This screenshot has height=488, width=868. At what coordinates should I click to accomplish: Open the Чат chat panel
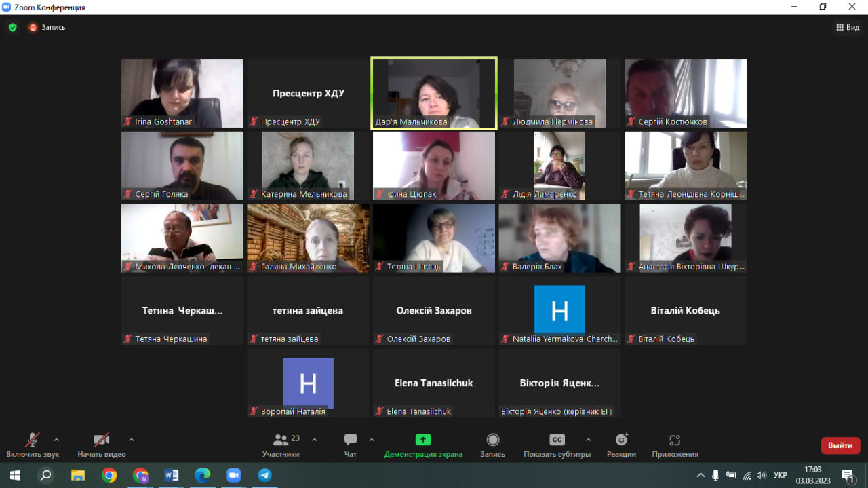pyautogui.click(x=351, y=445)
